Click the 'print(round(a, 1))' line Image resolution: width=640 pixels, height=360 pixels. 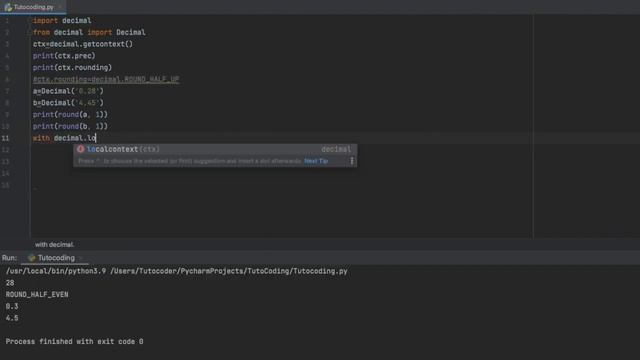tap(70, 115)
